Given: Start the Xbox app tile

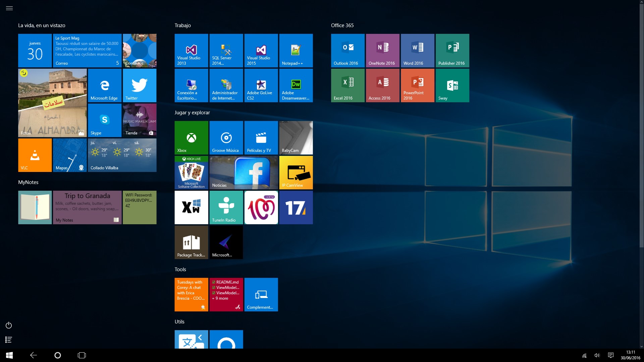Looking at the screenshot, I should click(191, 138).
